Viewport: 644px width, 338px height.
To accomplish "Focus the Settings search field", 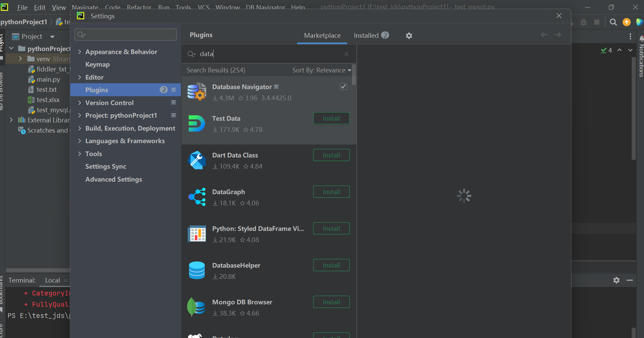I will [126, 35].
